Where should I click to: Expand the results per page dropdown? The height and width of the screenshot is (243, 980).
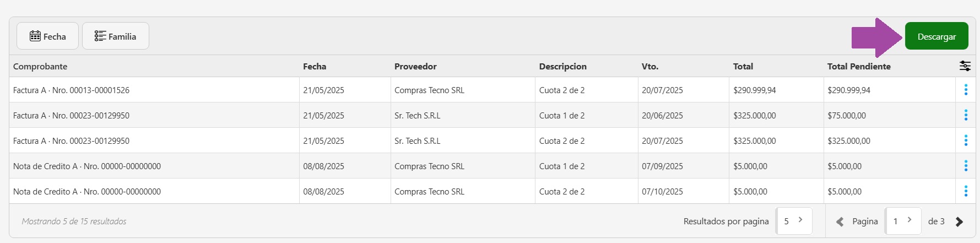[793, 221]
